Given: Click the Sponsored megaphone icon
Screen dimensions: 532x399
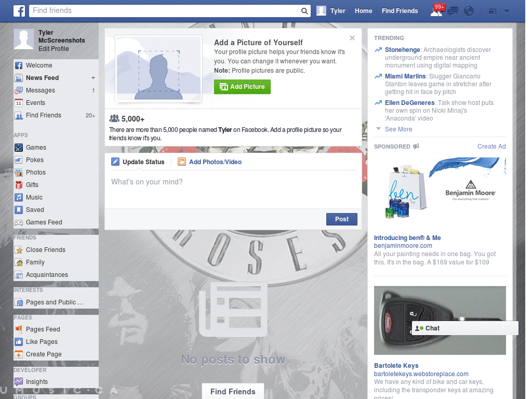Looking at the screenshot, I should 416,146.
